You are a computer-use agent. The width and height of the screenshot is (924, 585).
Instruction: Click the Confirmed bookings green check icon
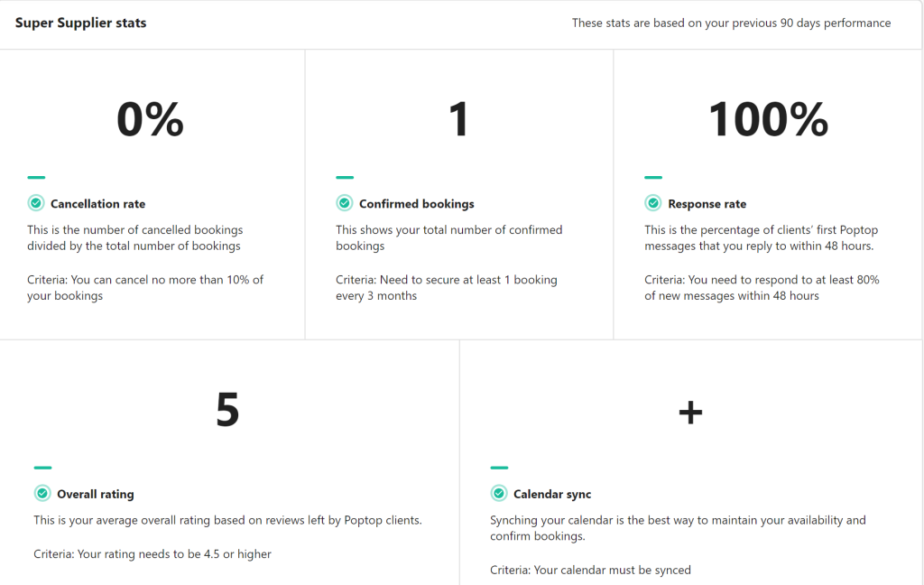click(344, 203)
